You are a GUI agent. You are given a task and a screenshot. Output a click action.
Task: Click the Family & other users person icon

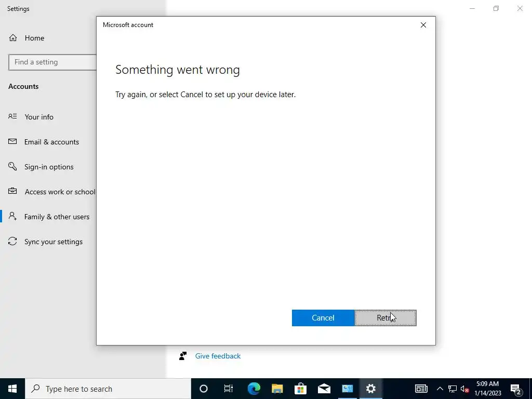[x=12, y=216]
